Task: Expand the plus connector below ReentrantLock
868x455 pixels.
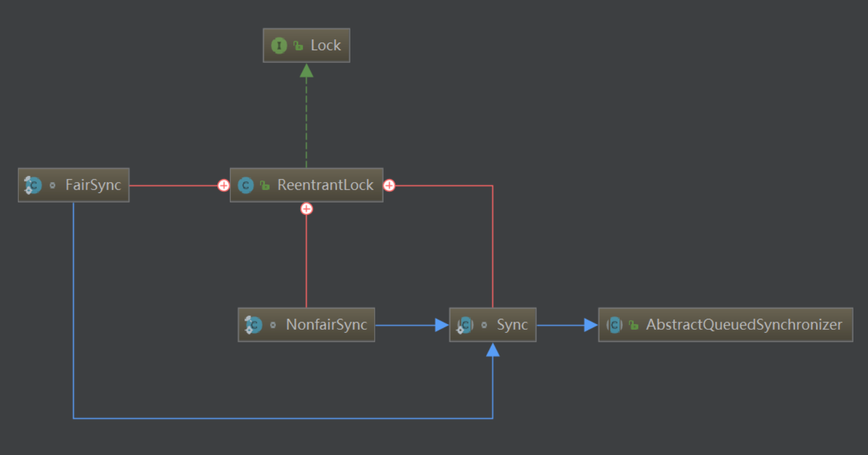Action: (x=306, y=208)
